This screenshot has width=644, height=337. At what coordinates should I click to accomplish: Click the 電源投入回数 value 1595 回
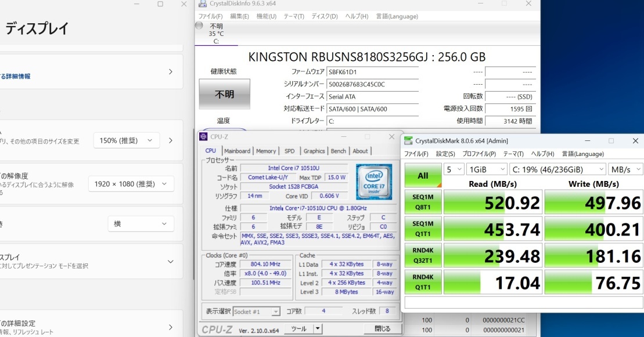pos(510,109)
